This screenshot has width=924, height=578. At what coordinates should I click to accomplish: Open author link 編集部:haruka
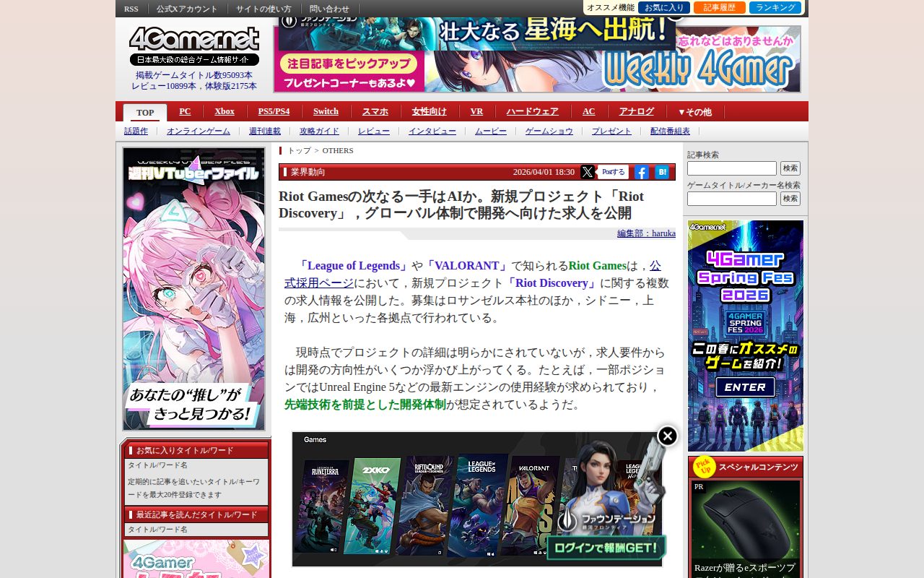pos(646,233)
